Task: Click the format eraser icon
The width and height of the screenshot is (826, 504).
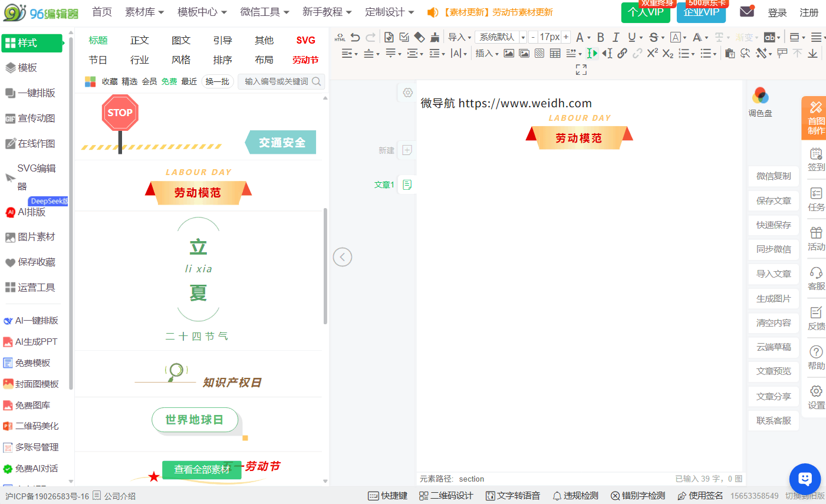Action: (419, 37)
